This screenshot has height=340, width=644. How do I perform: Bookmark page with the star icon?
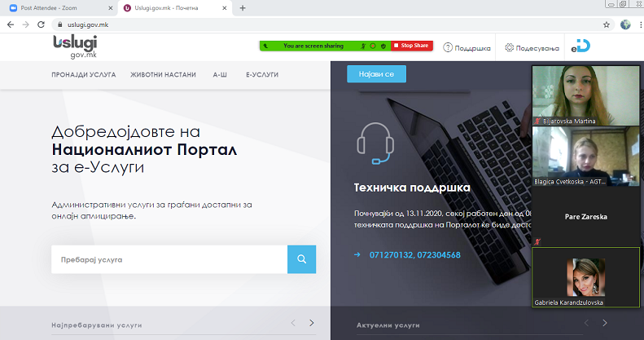(607, 24)
